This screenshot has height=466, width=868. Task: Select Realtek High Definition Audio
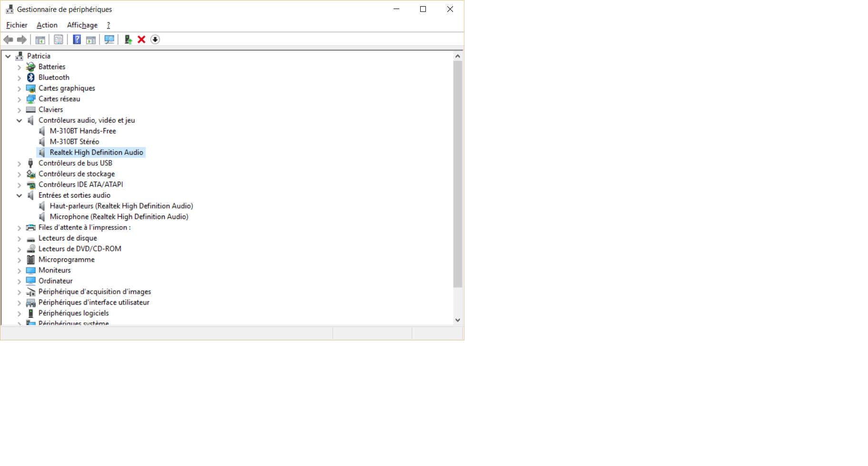97,152
